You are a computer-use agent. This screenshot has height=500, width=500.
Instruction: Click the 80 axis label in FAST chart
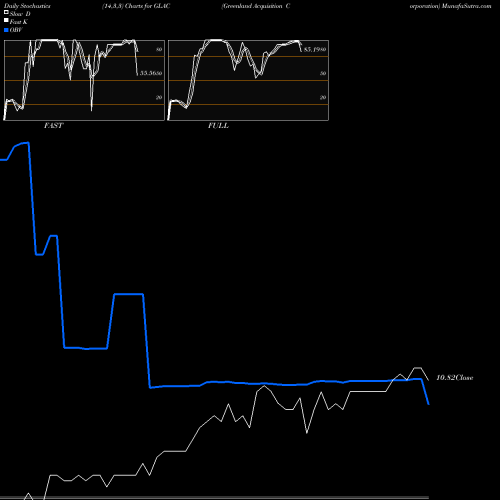(159, 49)
